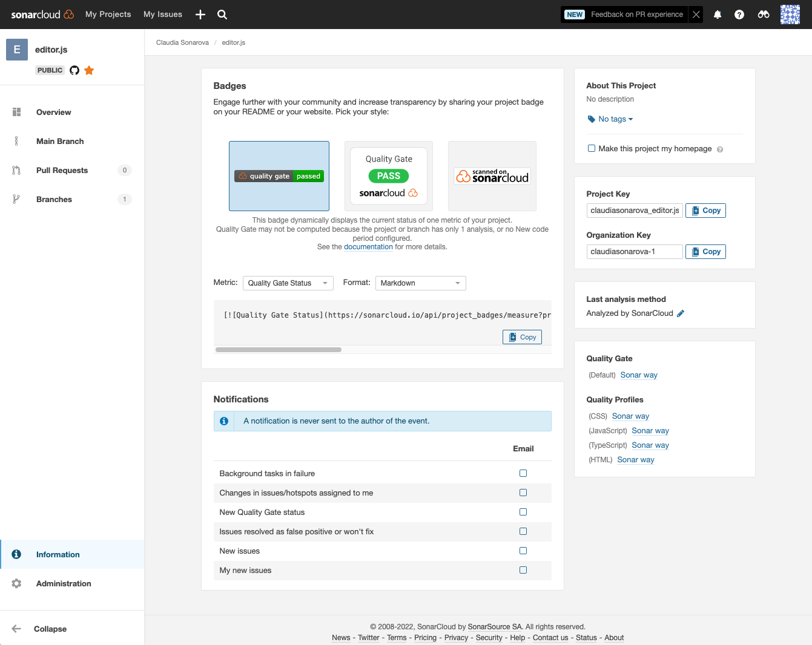Check email for Background tasks in failure
812x645 pixels.
click(x=523, y=473)
